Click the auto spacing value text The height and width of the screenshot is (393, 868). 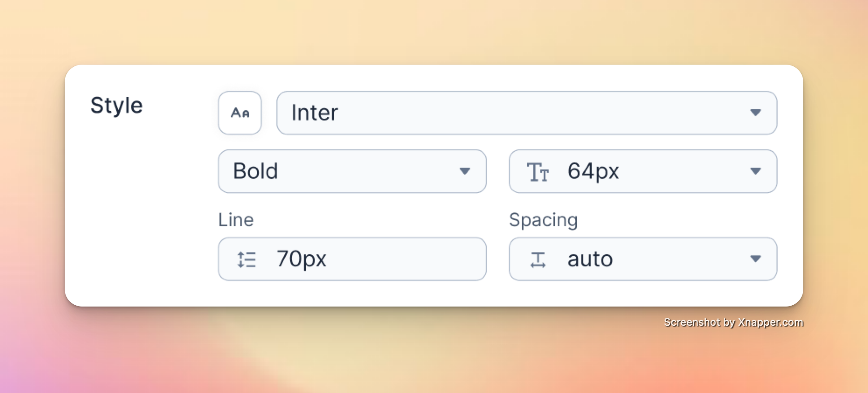pyautogui.click(x=590, y=259)
